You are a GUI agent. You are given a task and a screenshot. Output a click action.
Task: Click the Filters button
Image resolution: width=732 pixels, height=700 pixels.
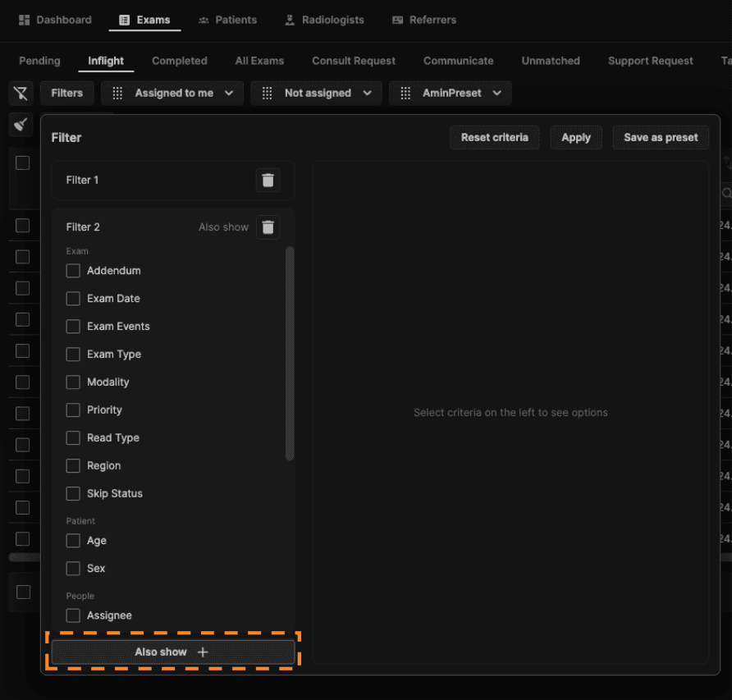[66, 93]
